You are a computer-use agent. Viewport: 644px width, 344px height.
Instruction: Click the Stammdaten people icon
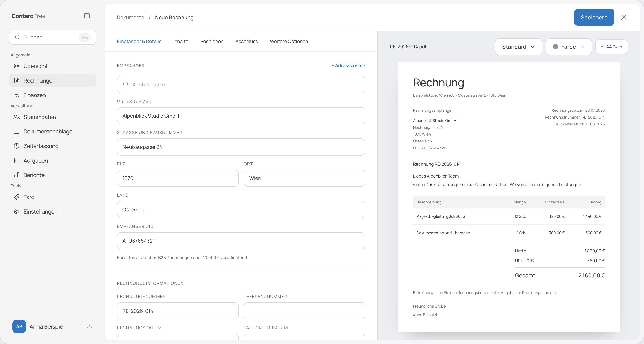[17, 117]
